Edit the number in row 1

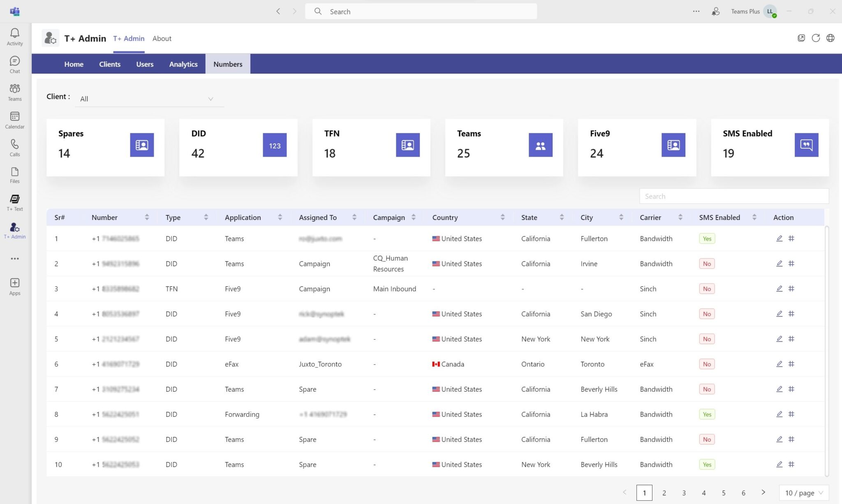pos(779,238)
